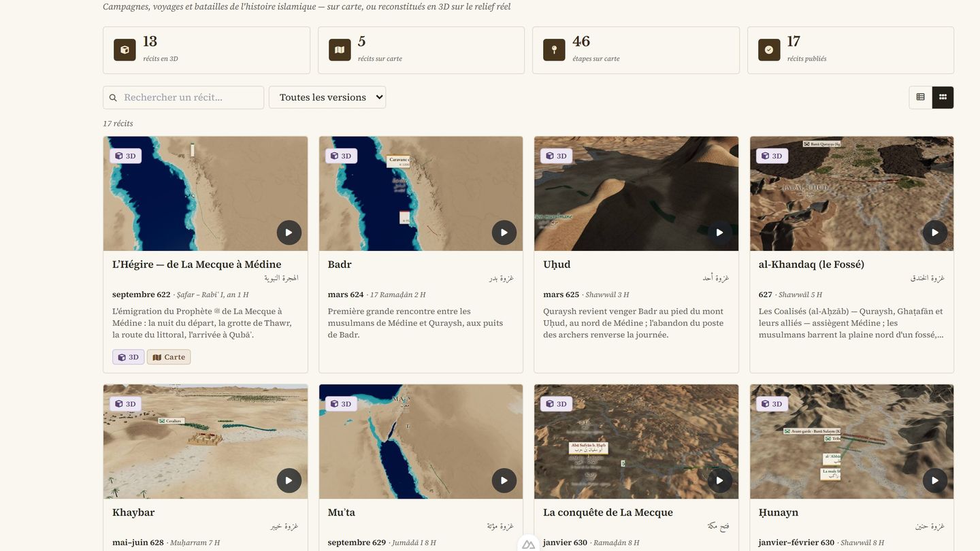Click the 'janvier–février 630' date text
Viewport: 980px width, 551px height.
point(796,543)
